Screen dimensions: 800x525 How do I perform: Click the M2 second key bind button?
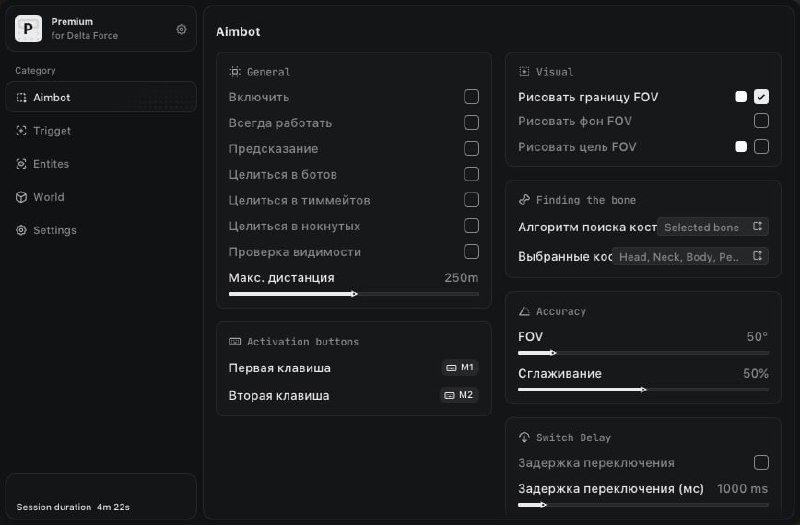point(459,395)
